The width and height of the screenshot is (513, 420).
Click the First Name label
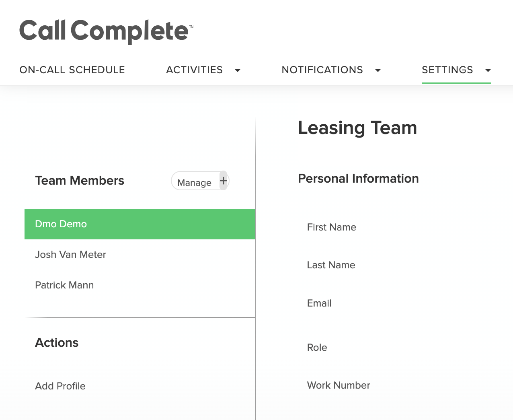pyautogui.click(x=332, y=227)
